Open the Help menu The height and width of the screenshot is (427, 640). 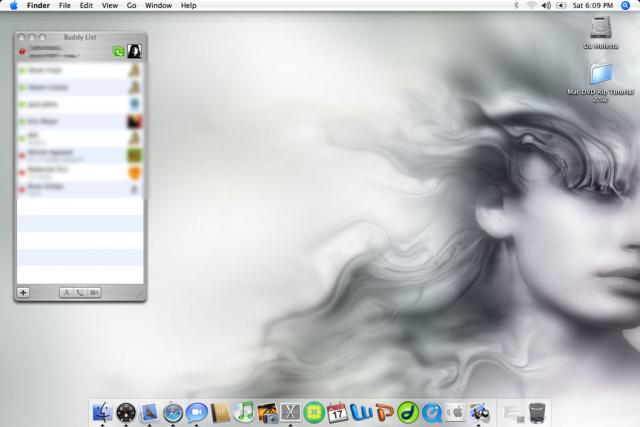pos(189,5)
